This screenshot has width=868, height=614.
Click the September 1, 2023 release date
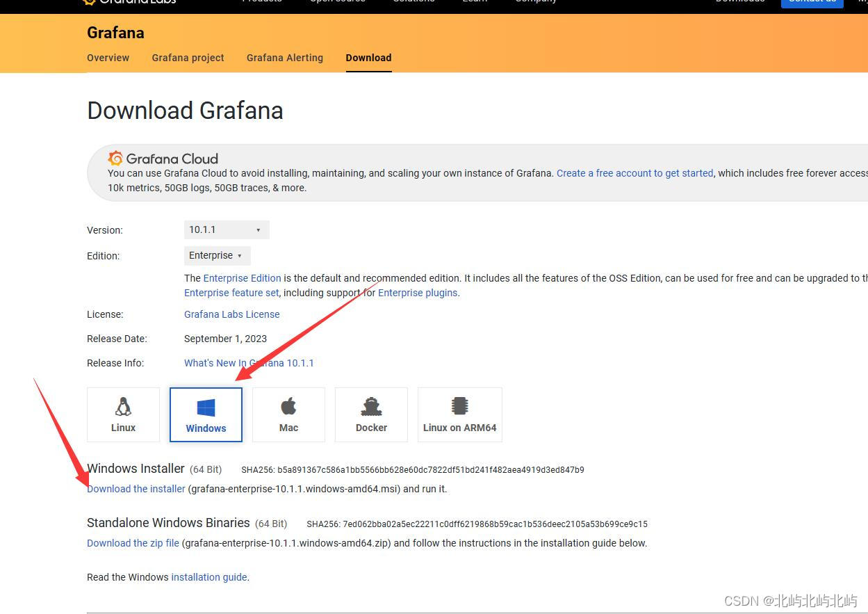point(225,339)
